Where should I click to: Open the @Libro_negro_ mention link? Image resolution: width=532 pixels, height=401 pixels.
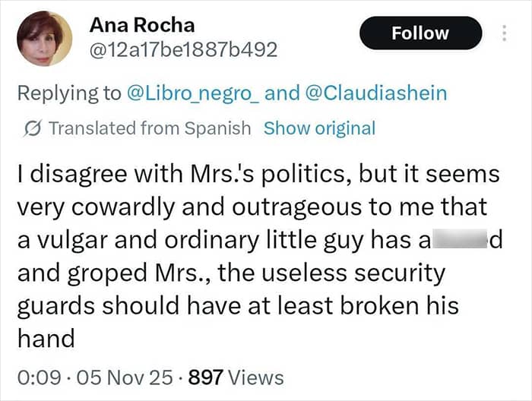(193, 93)
